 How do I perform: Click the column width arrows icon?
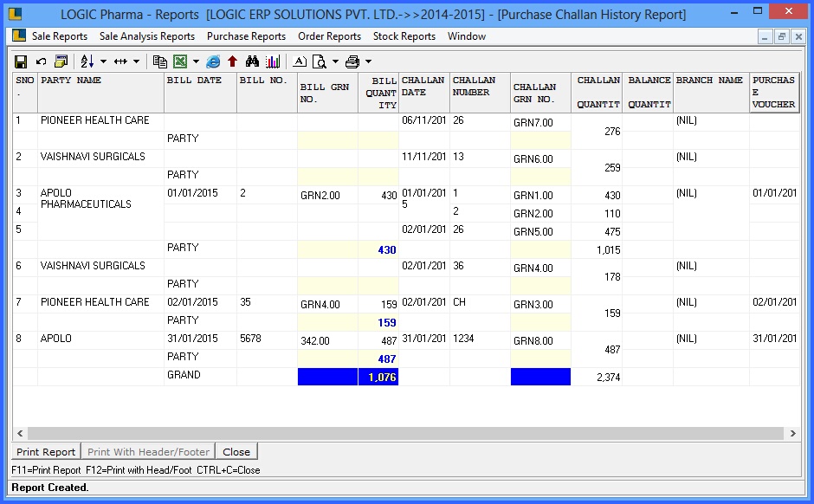pos(120,61)
